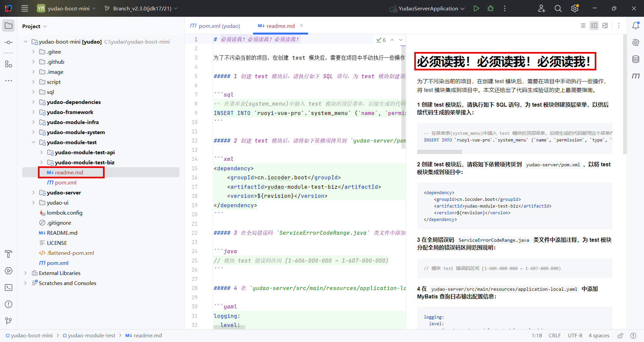The image size is (644, 342).
Task: Click the editor horizontal scrollbar thumb
Action: [229, 327]
